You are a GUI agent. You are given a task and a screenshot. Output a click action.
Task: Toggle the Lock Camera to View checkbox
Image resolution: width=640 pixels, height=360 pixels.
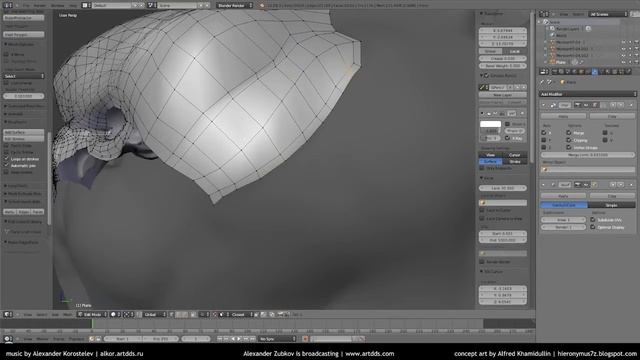pyautogui.click(x=482, y=219)
